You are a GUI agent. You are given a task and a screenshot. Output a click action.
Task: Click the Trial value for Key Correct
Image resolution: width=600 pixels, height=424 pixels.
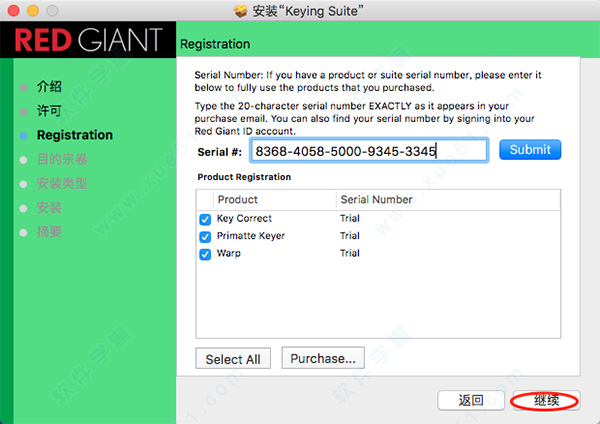[x=350, y=218]
